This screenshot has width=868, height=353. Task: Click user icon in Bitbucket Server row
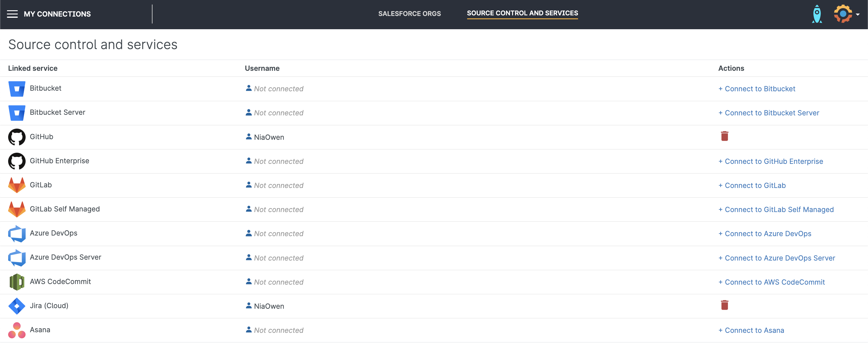pyautogui.click(x=249, y=112)
